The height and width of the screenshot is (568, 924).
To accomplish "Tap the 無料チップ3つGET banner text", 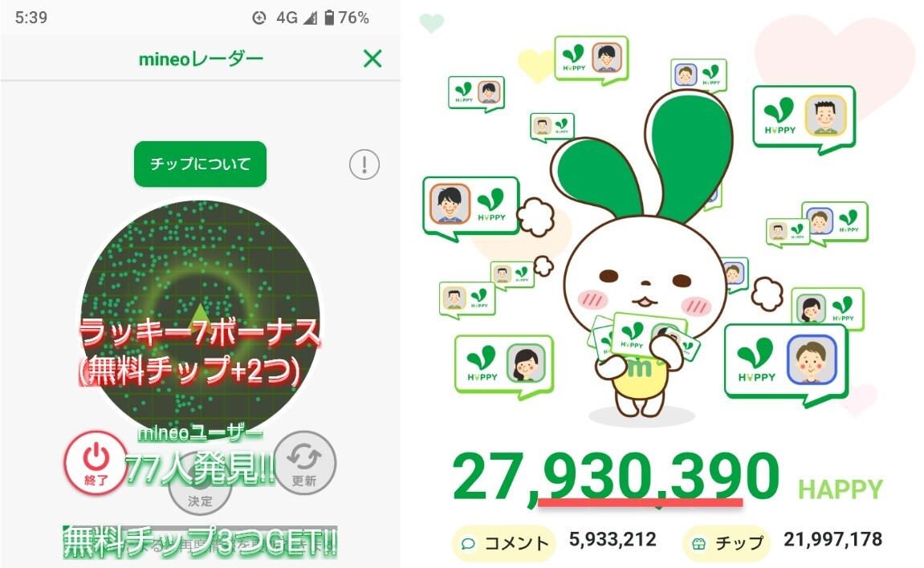I will pyautogui.click(x=201, y=542).
